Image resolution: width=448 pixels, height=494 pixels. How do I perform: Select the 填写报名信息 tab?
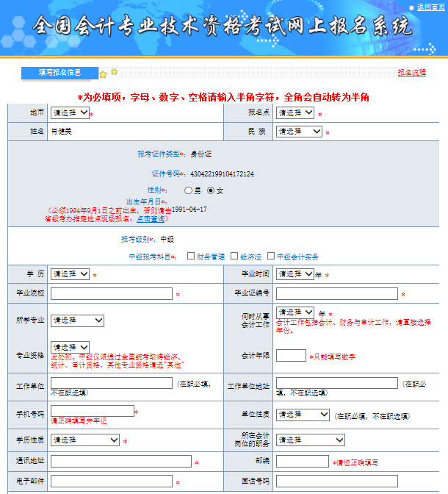click(x=59, y=73)
